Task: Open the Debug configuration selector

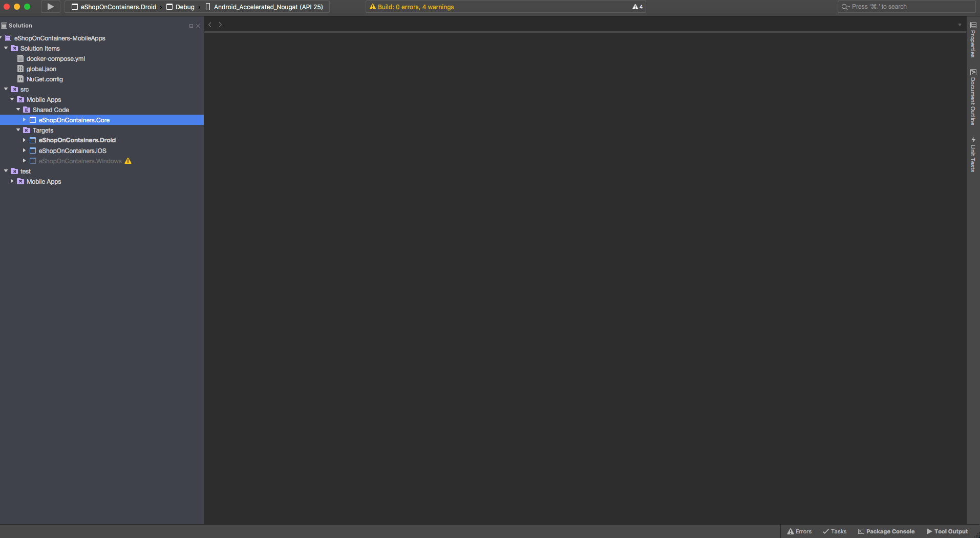Action: coord(182,7)
